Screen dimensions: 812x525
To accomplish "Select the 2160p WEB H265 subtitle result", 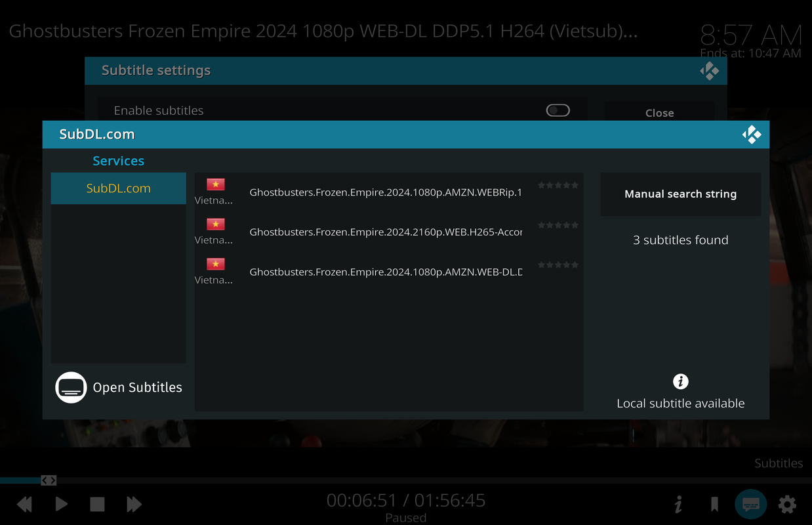I will [x=388, y=232].
